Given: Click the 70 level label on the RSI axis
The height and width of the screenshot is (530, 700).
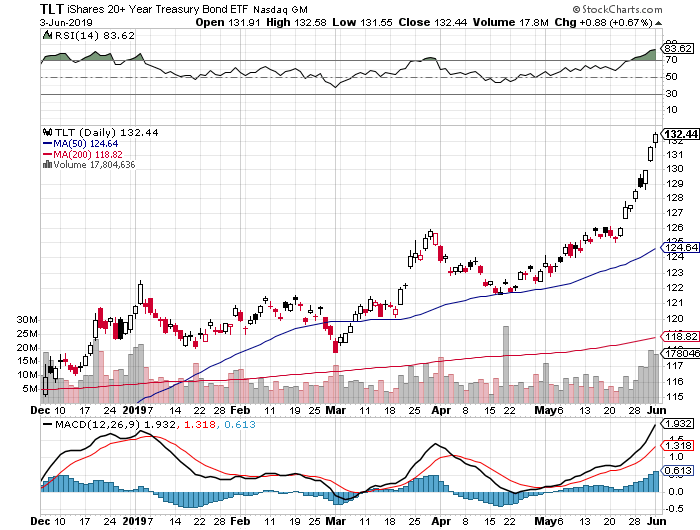Looking at the screenshot, I should click(671, 60).
